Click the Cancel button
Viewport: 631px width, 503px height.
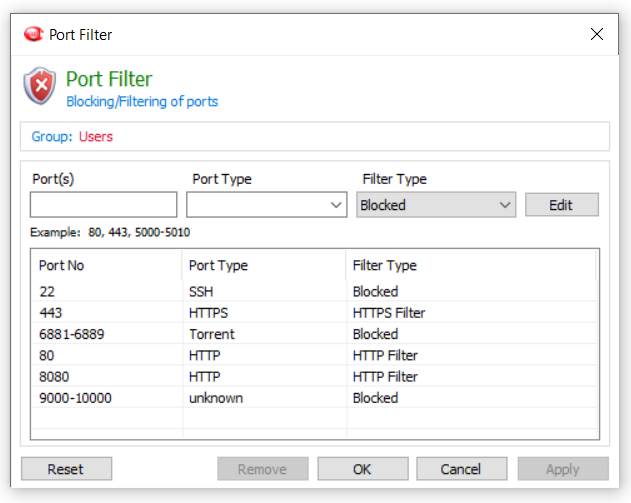[x=462, y=469]
